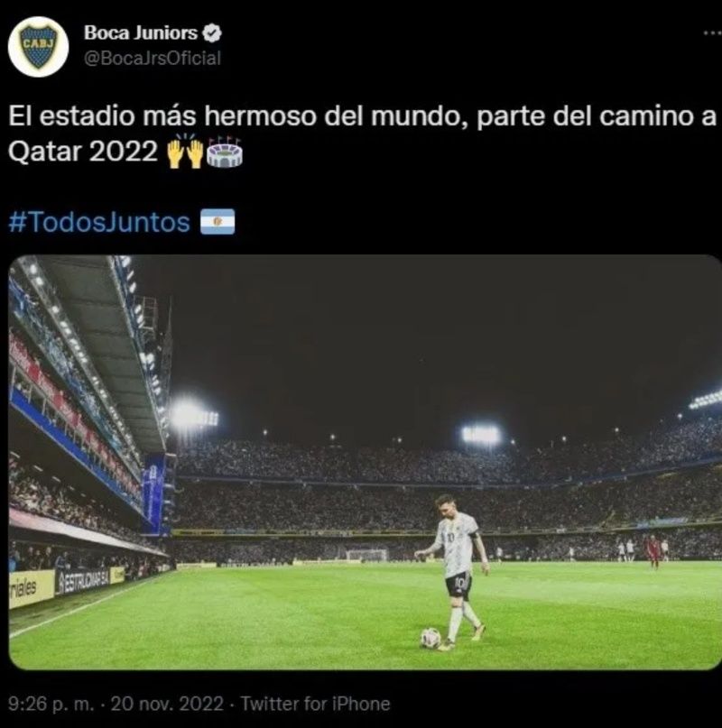Open the stadium photo attached to the tweet
This screenshot has width=722, height=728.
coord(366,462)
